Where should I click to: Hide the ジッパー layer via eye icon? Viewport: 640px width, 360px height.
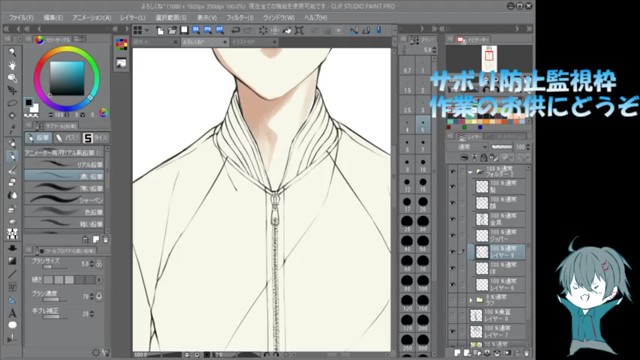(452, 236)
